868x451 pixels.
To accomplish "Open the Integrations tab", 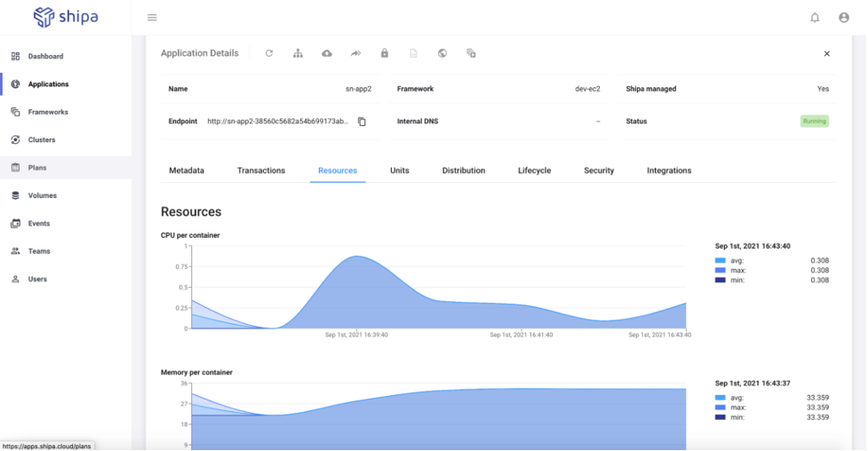I will pos(669,170).
